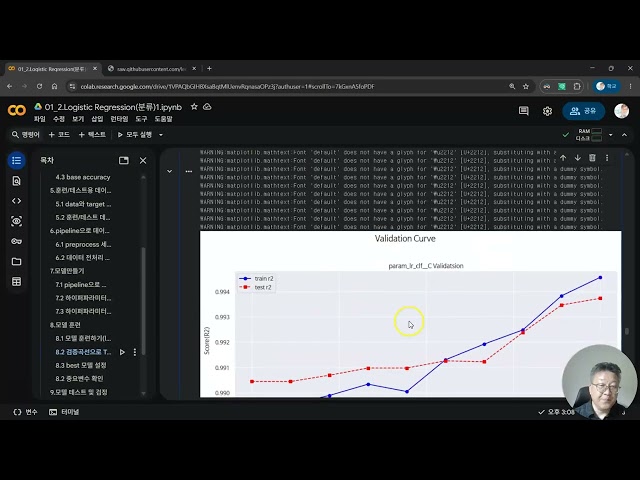Click the cloud save status icon
This screenshot has height=480, width=640.
tap(207, 107)
